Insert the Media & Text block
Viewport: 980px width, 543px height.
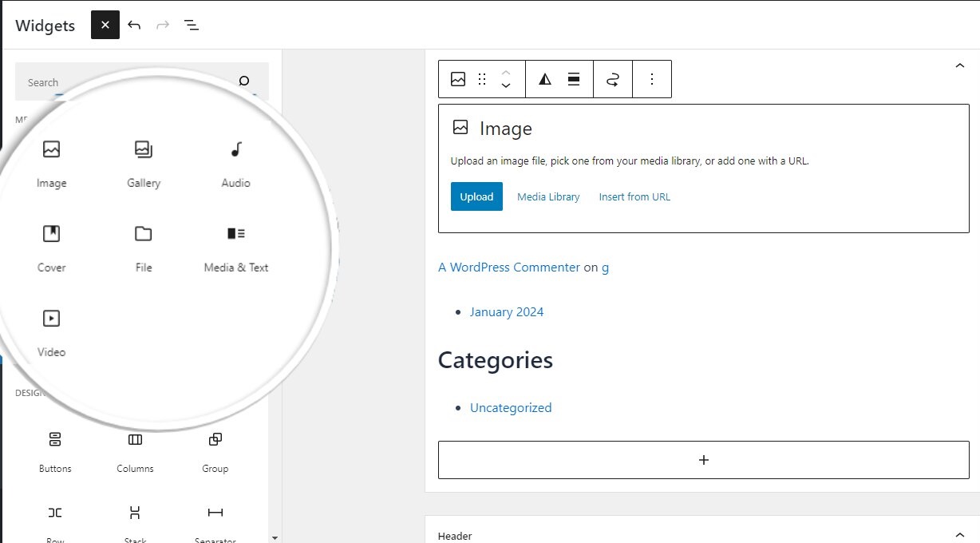[x=235, y=248]
